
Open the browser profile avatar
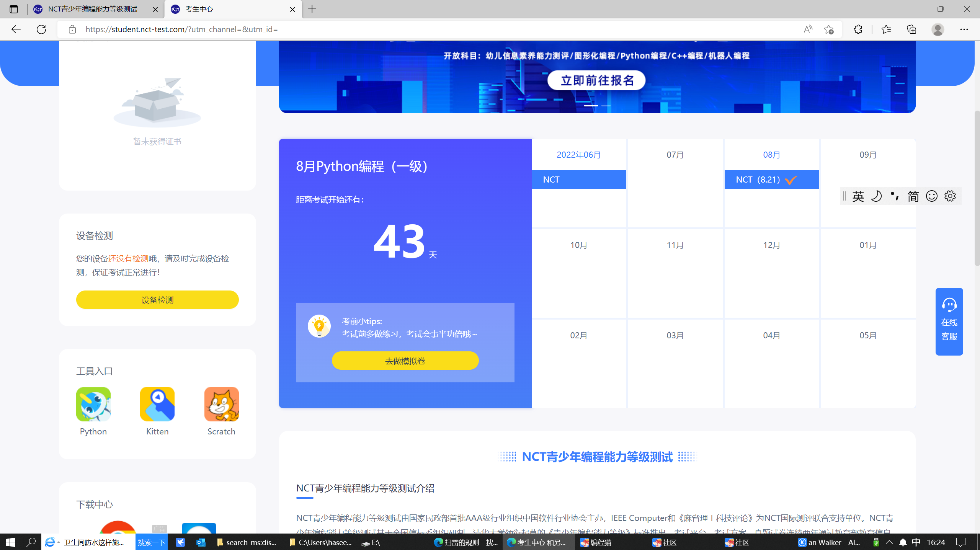click(938, 29)
